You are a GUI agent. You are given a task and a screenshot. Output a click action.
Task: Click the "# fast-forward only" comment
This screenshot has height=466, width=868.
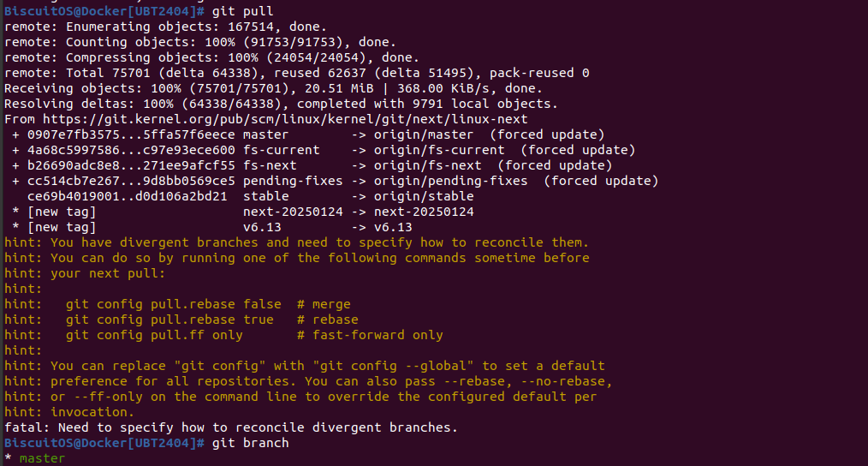pos(370,335)
